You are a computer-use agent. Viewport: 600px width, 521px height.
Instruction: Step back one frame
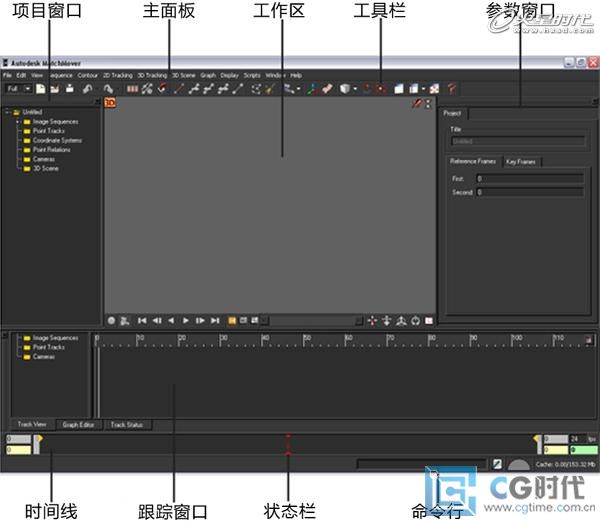(x=157, y=321)
